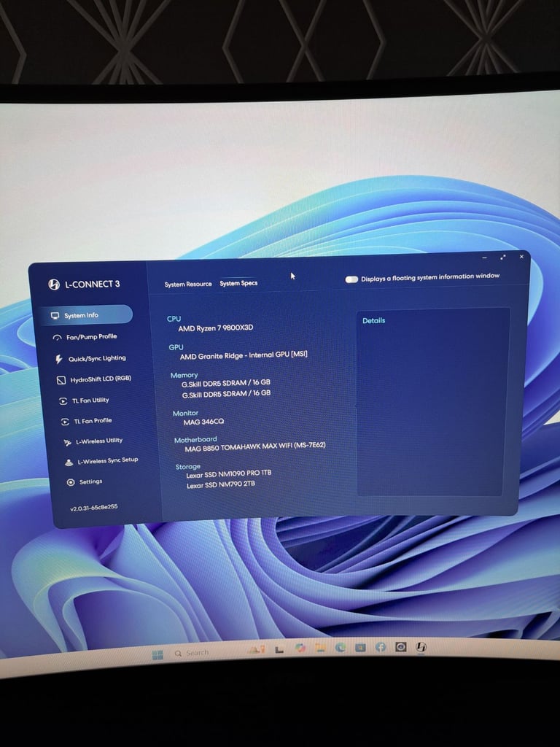Click the Settings gear icon in the sidebar
The width and height of the screenshot is (560, 747).
(x=71, y=482)
